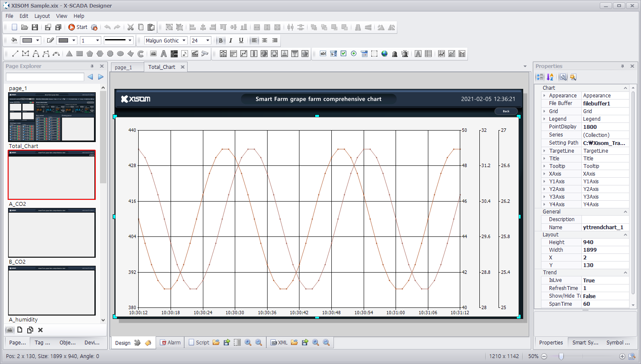Screen dimensions: 641x364
Task: Open the Malgun Gothic font dropdown
Action: pyautogui.click(x=184, y=40)
